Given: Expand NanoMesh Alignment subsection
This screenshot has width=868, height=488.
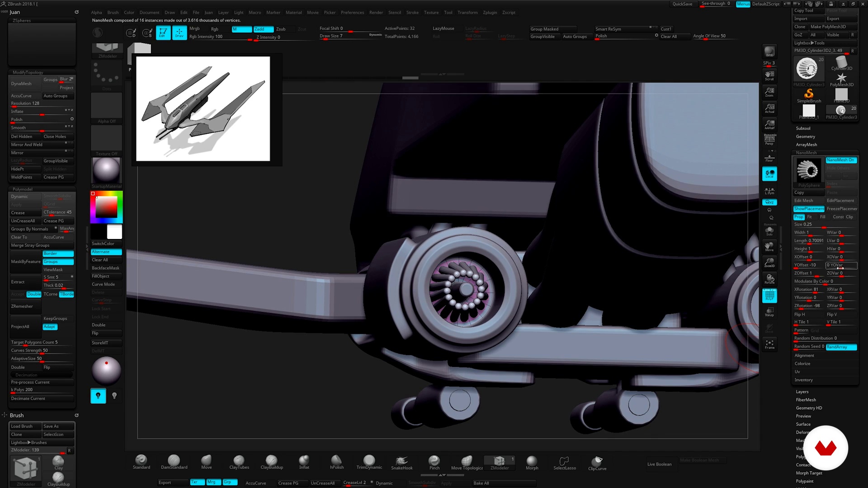Looking at the screenshot, I should pyautogui.click(x=804, y=356).
